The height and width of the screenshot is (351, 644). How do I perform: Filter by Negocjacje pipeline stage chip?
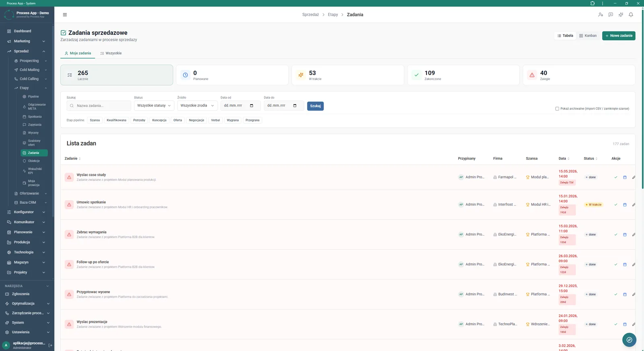coord(196,120)
